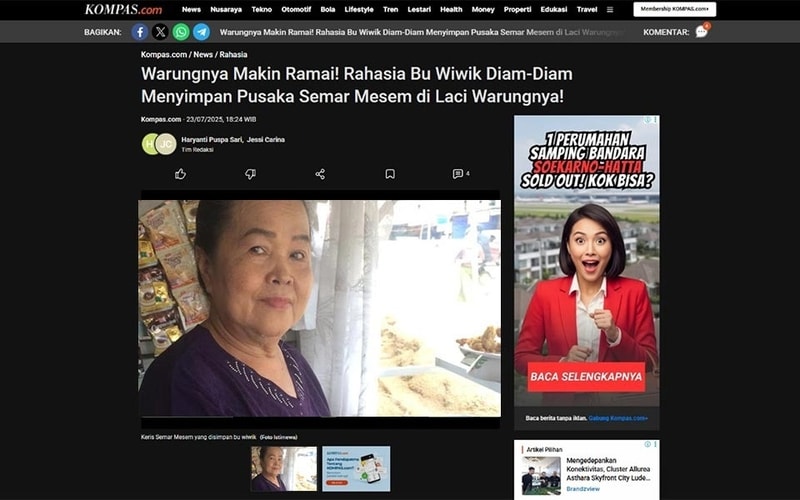800x500 pixels.
Task: Click caption 'Keris Semar Mesem yang disimpan bu wiwik'
Action: (198, 437)
